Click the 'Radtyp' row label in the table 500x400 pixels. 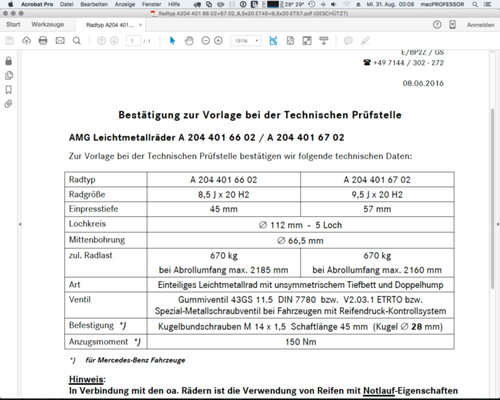(82, 180)
